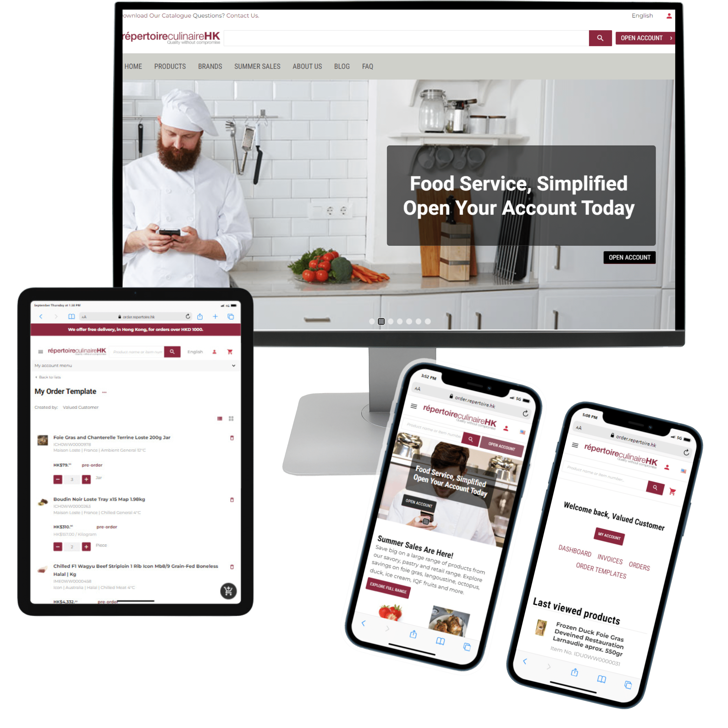Click the search icon on desktop site

pos(599,38)
